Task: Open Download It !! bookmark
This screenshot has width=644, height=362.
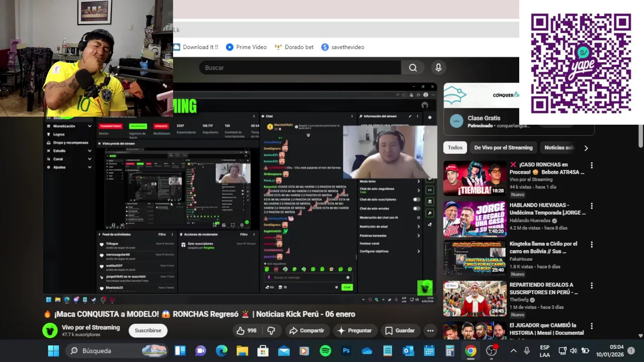Action: pos(196,47)
